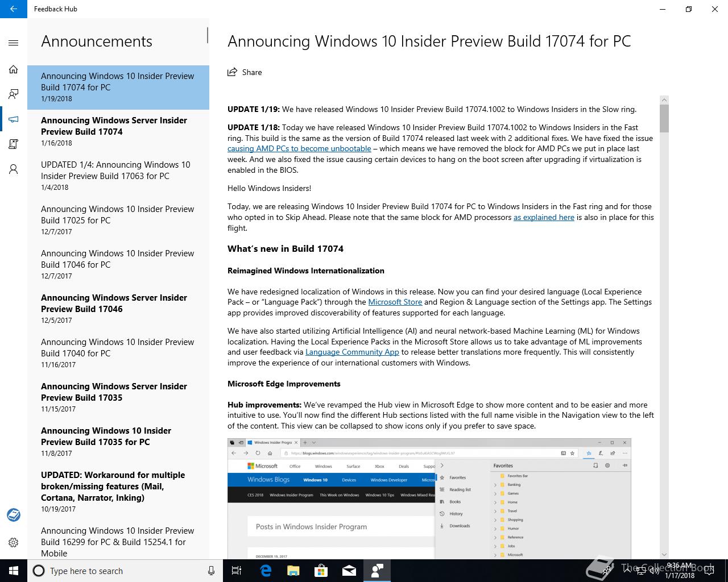Select the Announcements megaphone icon
This screenshot has height=582, width=728.
pyautogui.click(x=14, y=119)
